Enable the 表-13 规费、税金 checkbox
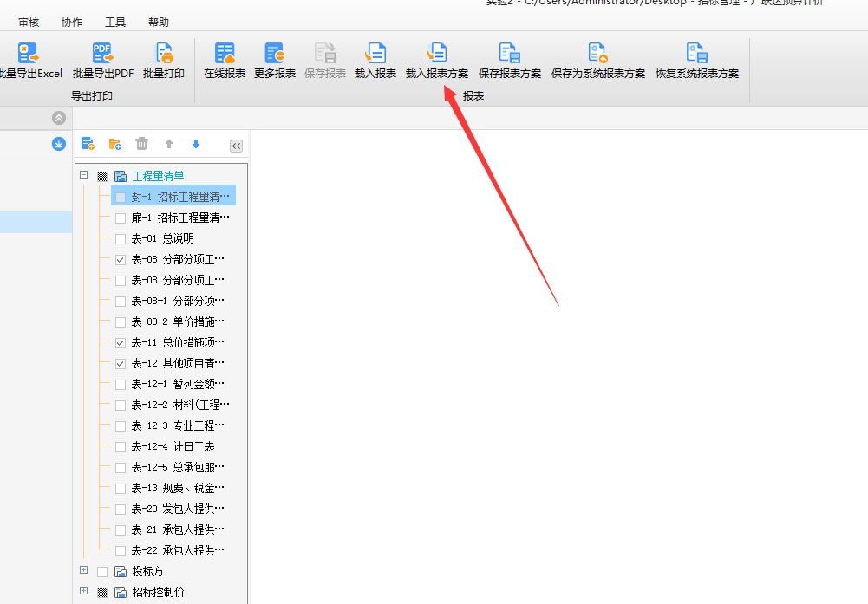 pyautogui.click(x=120, y=488)
